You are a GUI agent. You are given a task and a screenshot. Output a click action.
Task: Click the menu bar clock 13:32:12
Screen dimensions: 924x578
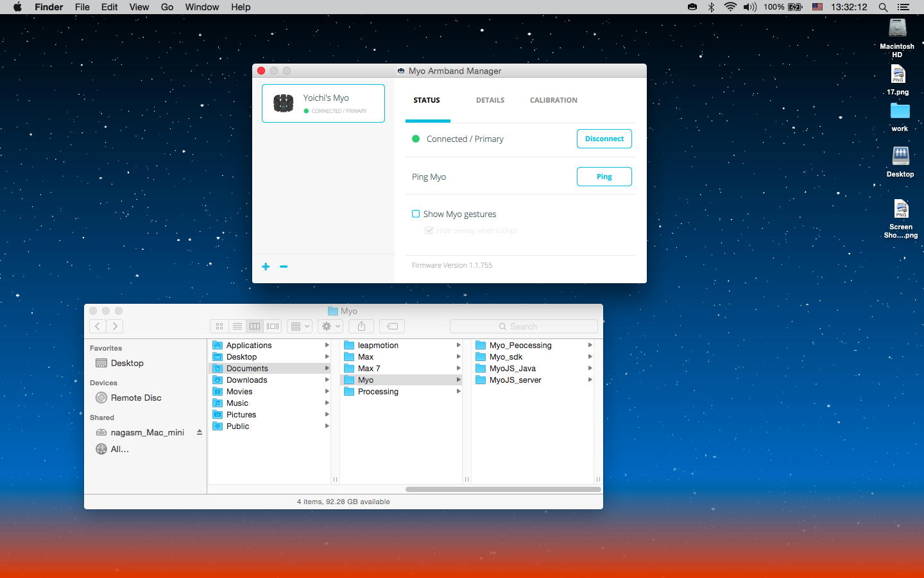coord(849,7)
